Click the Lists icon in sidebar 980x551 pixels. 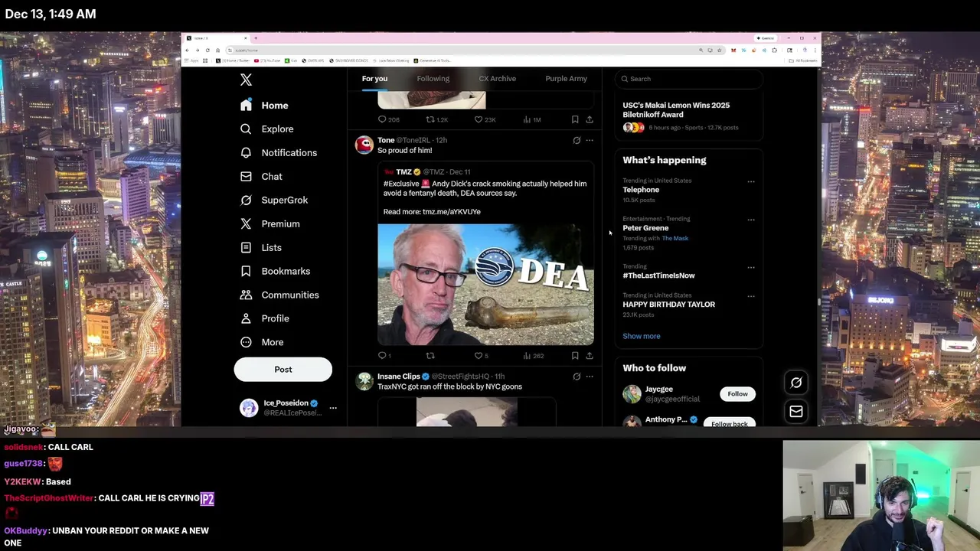(246, 248)
